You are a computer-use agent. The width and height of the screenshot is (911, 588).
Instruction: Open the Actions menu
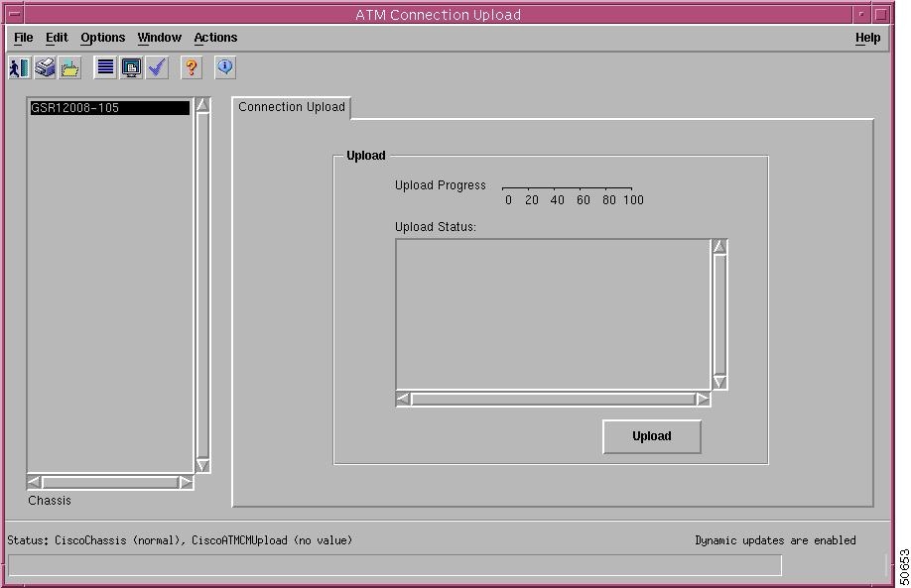tap(215, 38)
